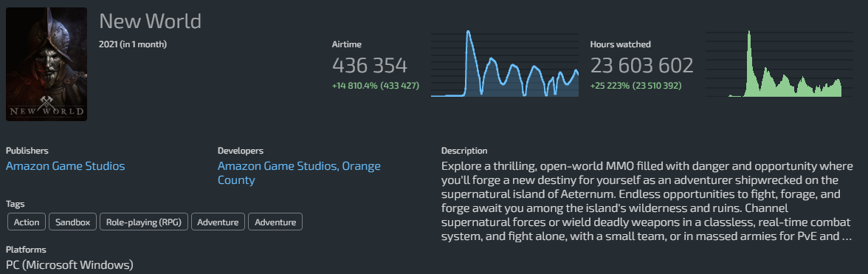Select the Action tag
Screen dimensions: 868x274
pyautogui.click(x=27, y=222)
